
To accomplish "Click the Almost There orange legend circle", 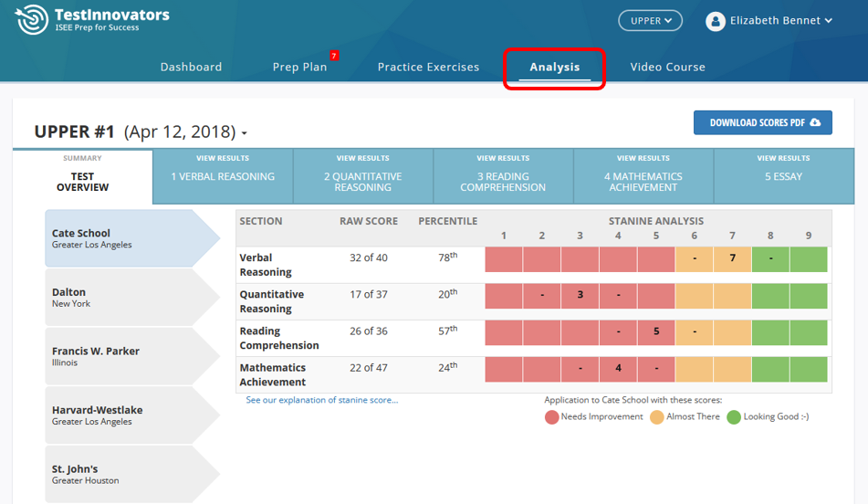I will [x=656, y=417].
